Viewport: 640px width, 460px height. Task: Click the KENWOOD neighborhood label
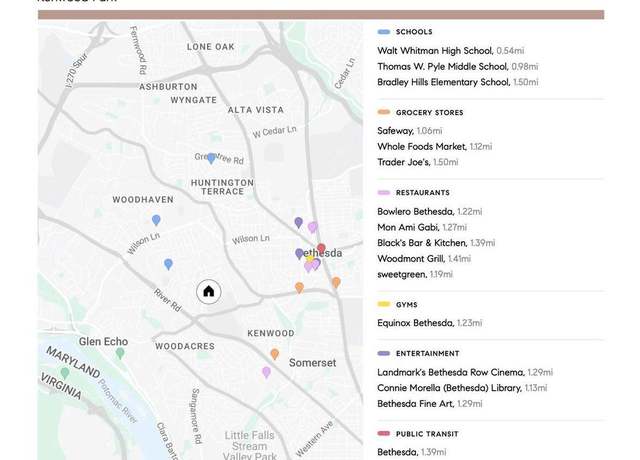coord(271,333)
